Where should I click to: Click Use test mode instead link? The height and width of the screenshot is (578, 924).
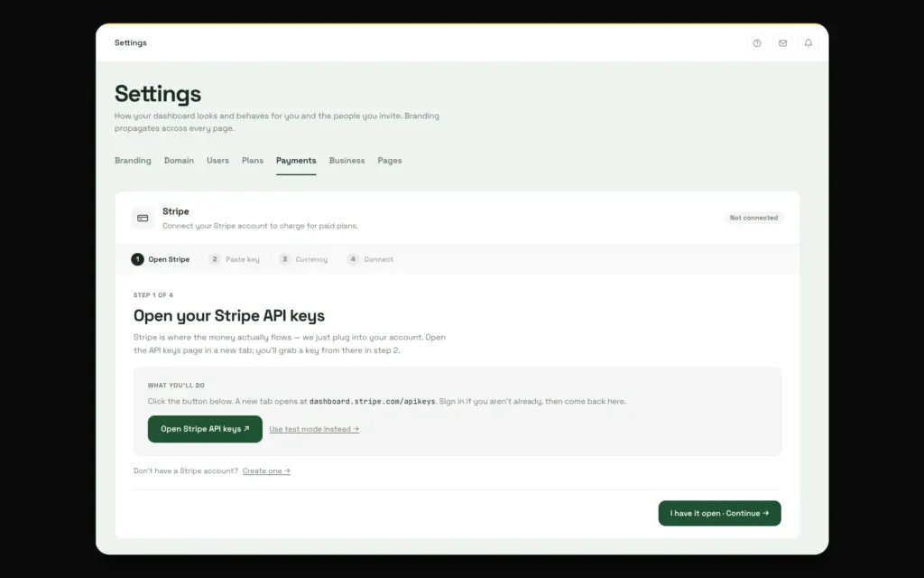coord(314,429)
